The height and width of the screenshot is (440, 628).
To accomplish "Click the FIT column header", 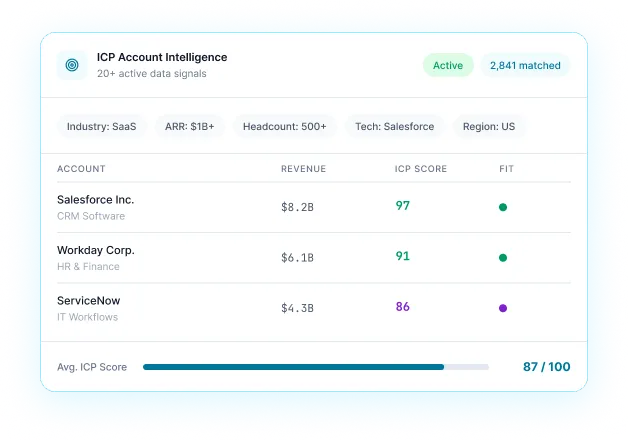I will point(506,169).
